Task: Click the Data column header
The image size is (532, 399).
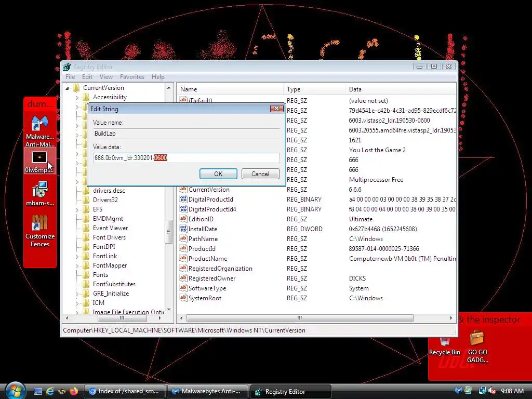Action: pyautogui.click(x=401, y=89)
